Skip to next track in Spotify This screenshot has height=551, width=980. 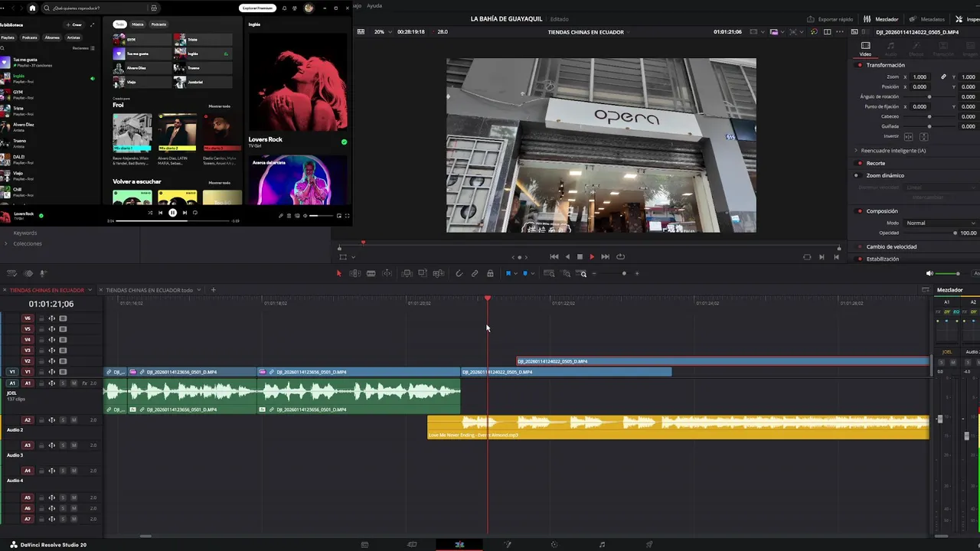[x=185, y=213]
